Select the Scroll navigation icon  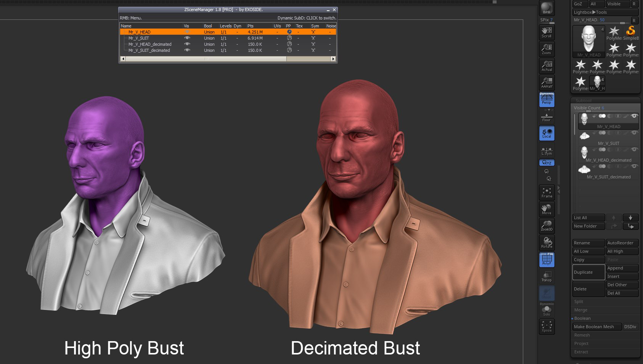(547, 32)
